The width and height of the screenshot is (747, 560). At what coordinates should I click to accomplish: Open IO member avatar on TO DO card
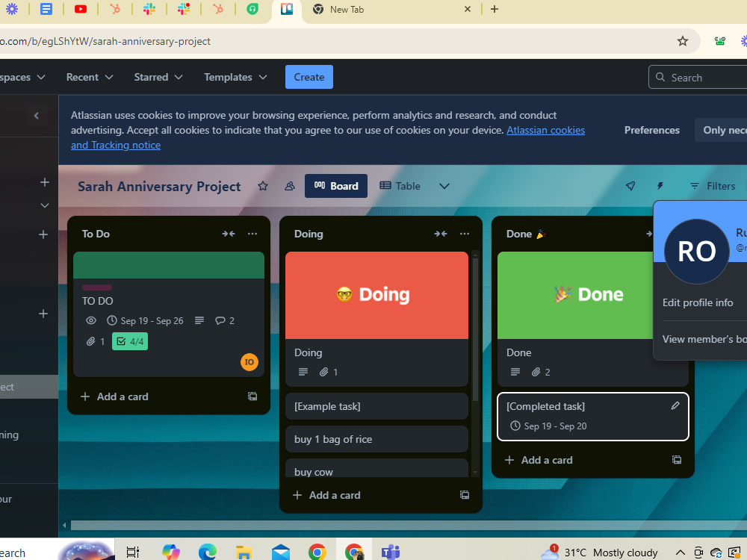click(249, 362)
